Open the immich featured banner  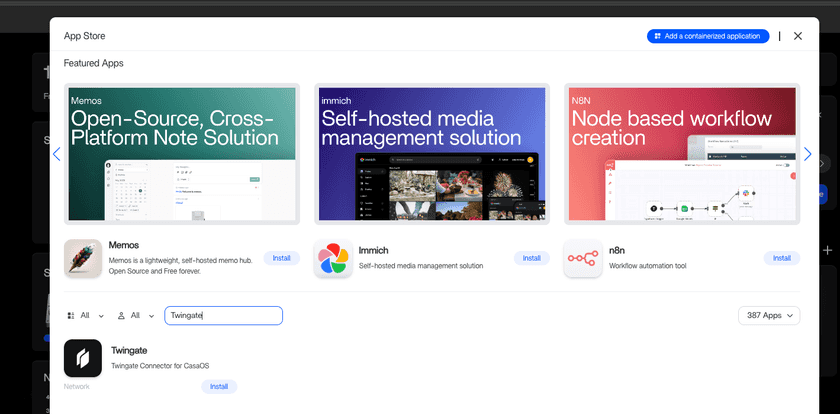pos(432,154)
